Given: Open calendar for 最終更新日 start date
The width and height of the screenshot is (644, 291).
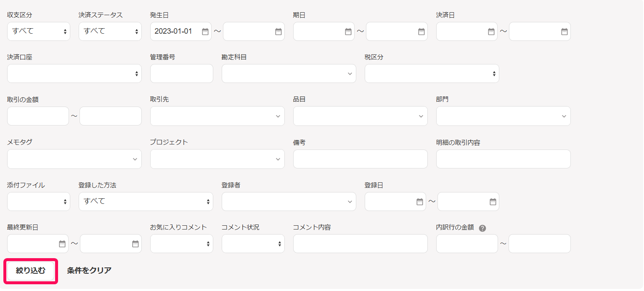Looking at the screenshot, I should point(62,244).
